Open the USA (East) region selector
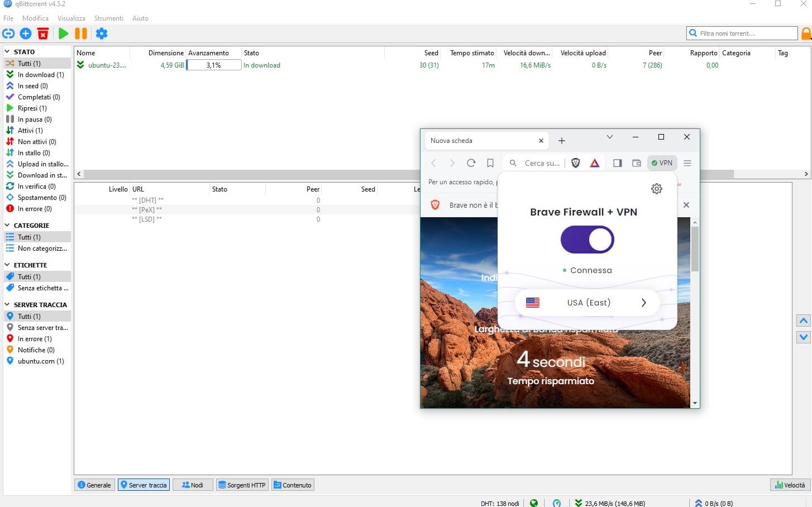The height and width of the screenshot is (507, 812). pyautogui.click(x=587, y=303)
